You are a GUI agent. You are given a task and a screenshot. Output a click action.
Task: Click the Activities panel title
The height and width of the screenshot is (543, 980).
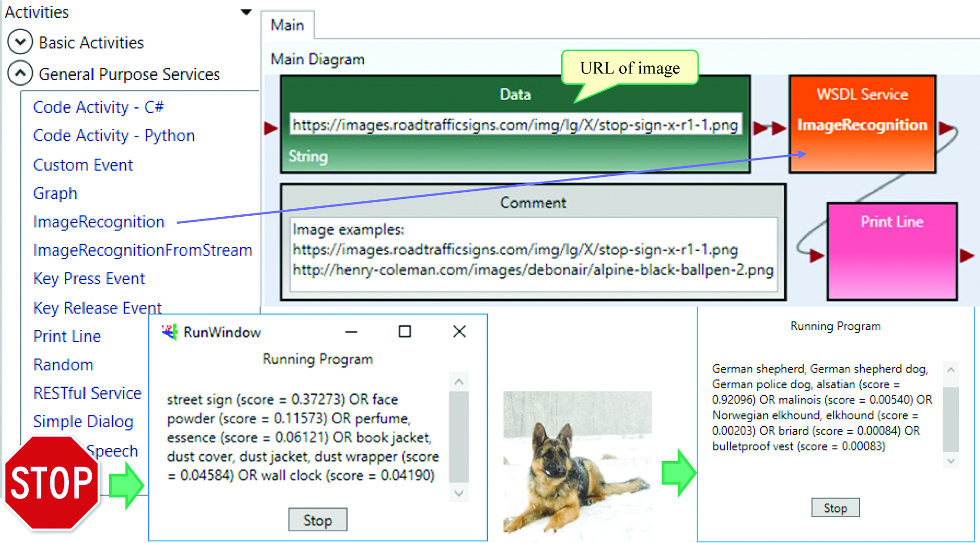pyautogui.click(x=37, y=12)
